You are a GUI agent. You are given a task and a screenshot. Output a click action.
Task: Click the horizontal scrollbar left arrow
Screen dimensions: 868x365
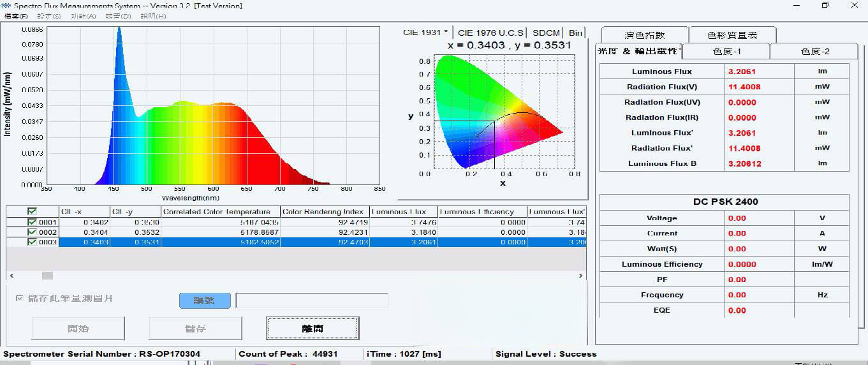11,276
